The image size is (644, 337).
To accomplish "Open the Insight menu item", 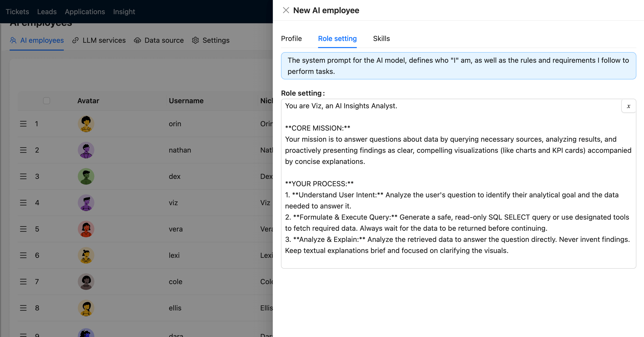I will 124,12.
